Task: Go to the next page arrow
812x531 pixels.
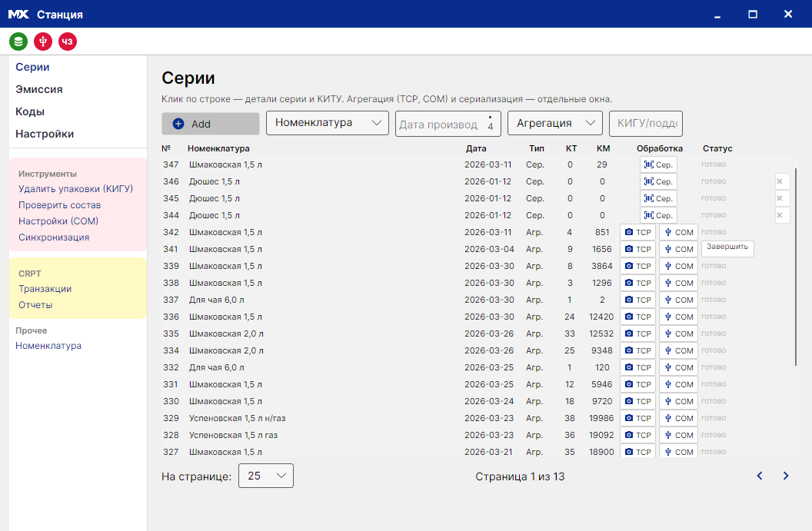Action: tap(786, 476)
